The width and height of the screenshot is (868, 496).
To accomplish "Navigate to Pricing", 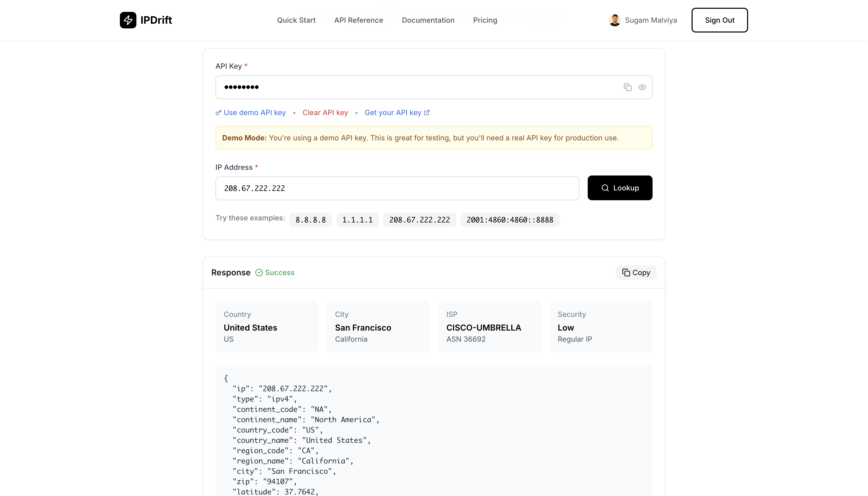I will [x=485, y=20].
